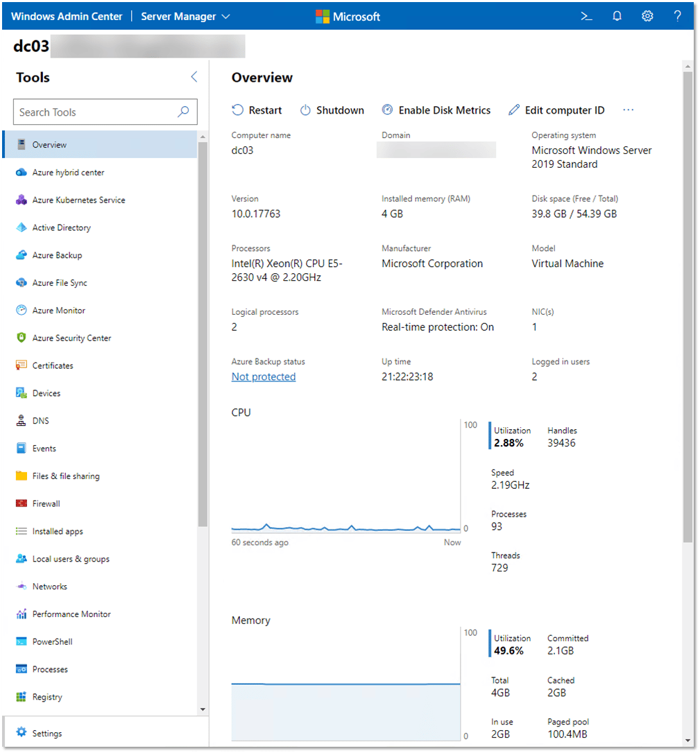Click the CPU utilization value 2.88%
The height and width of the screenshot is (753, 700).
click(509, 443)
